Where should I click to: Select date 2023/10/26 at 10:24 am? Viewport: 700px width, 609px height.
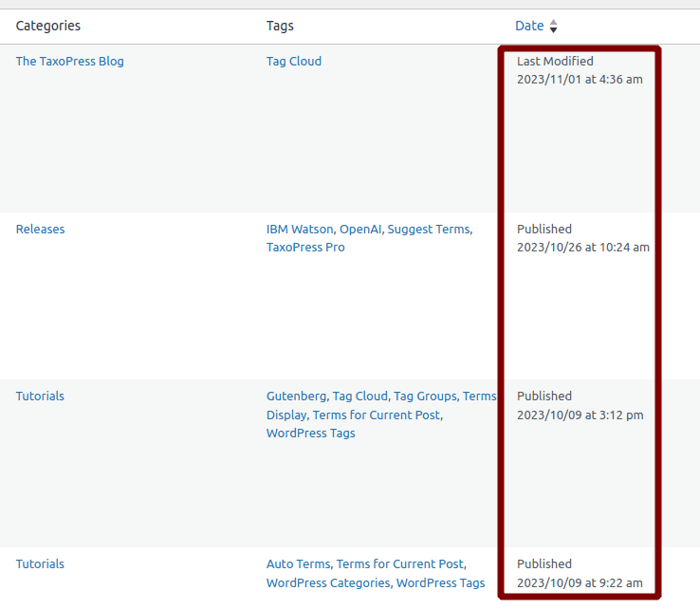[x=583, y=248]
